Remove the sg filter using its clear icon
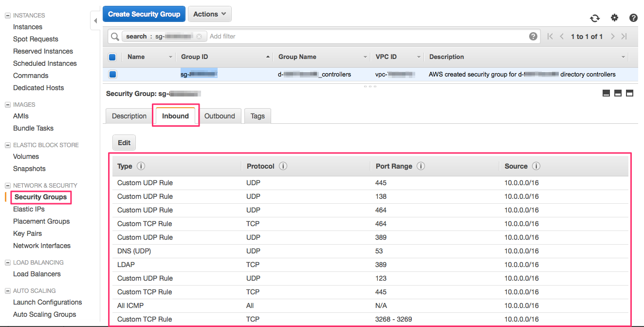Screen dimensions: 644x327 (x=199, y=36)
